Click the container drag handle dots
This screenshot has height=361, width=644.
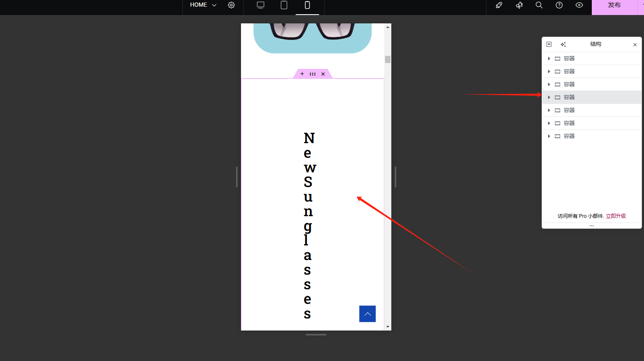pyautogui.click(x=312, y=74)
